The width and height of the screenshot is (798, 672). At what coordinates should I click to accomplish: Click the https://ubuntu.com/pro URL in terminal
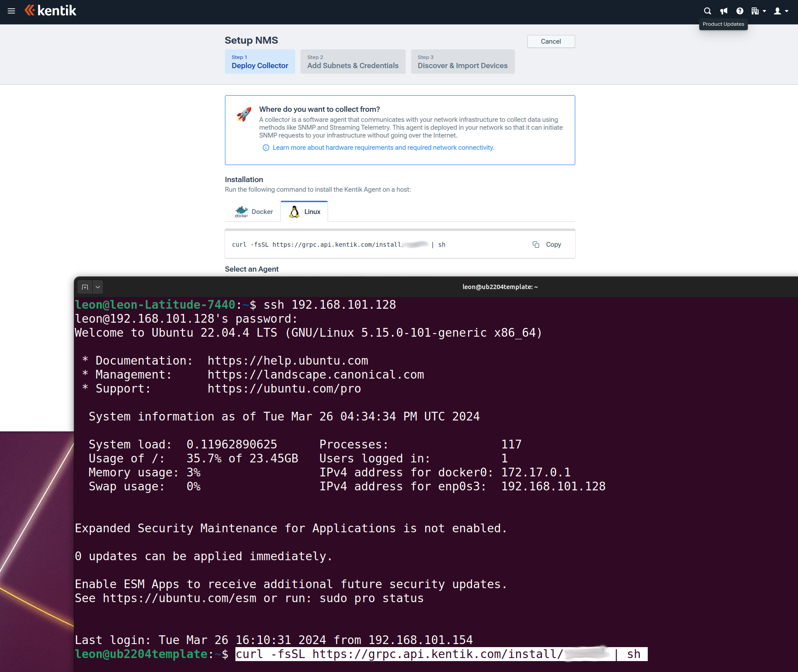point(284,389)
